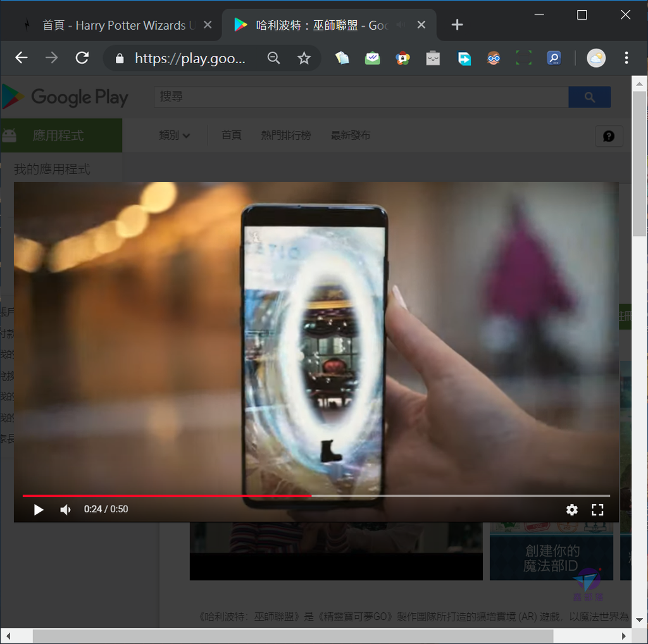648x644 pixels.
Task: Click the horizontal scrollbar left arrow
Action: pos(8,636)
